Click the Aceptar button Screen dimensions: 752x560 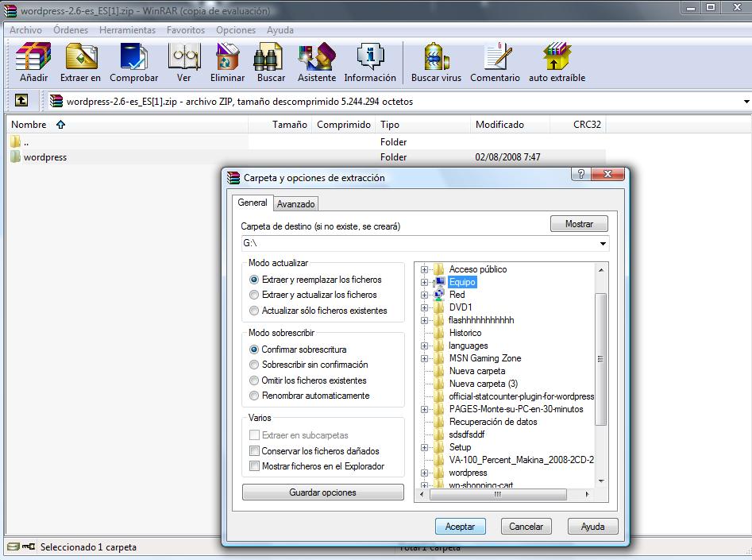(460, 527)
